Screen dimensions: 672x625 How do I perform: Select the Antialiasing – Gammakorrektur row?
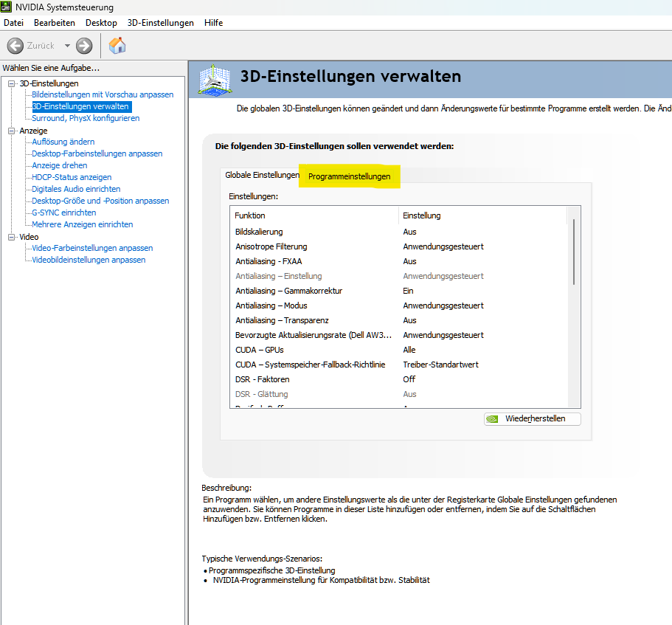pos(398,291)
